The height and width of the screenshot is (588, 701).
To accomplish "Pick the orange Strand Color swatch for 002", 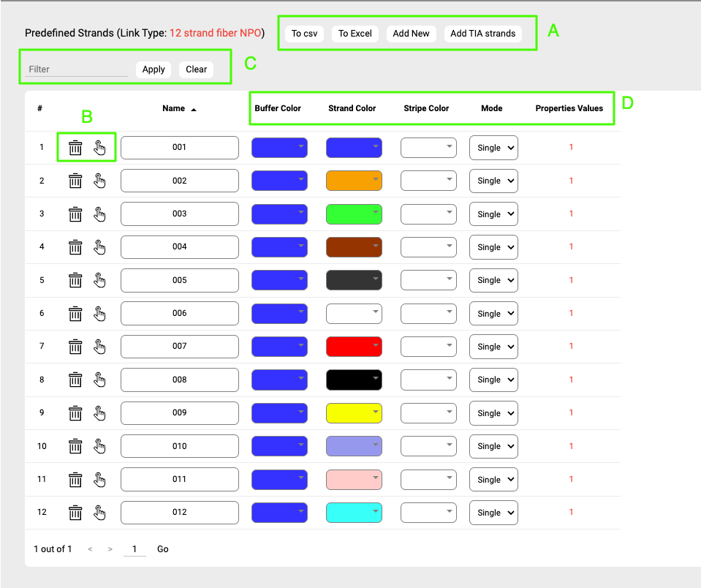I will click(x=354, y=181).
